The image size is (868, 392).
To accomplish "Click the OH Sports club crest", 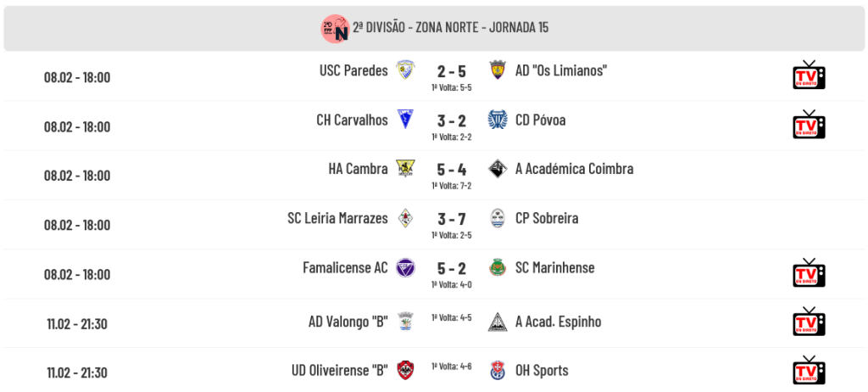I will (x=497, y=371).
